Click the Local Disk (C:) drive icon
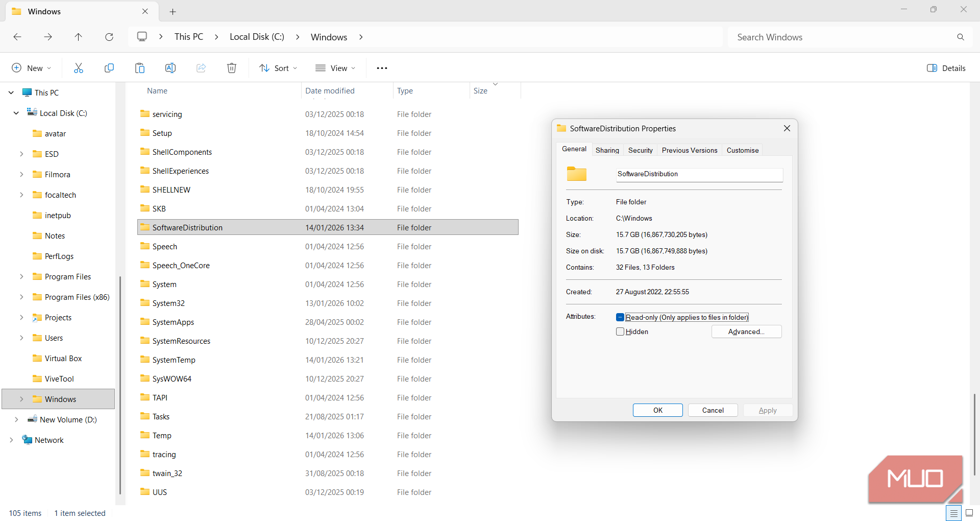980x521 pixels. click(32, 112)
